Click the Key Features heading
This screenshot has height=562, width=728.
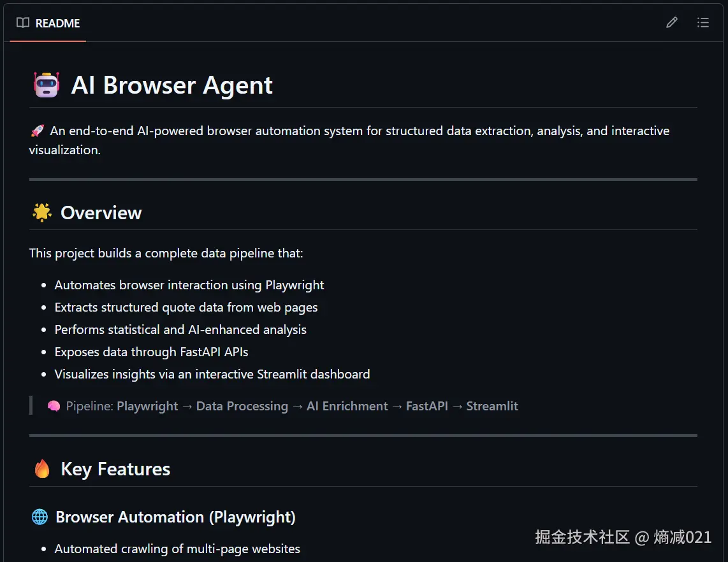[115, 469]
